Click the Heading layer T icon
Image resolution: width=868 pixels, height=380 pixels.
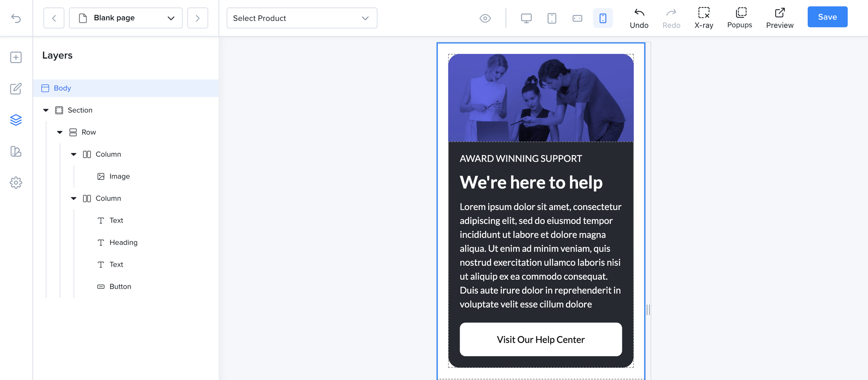[x=101, y=242]
